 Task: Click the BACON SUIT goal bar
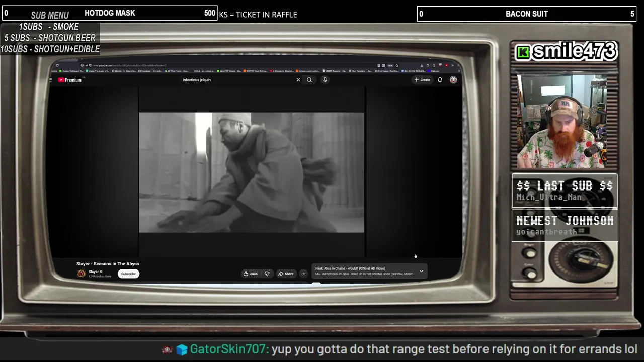pos(527,14)
